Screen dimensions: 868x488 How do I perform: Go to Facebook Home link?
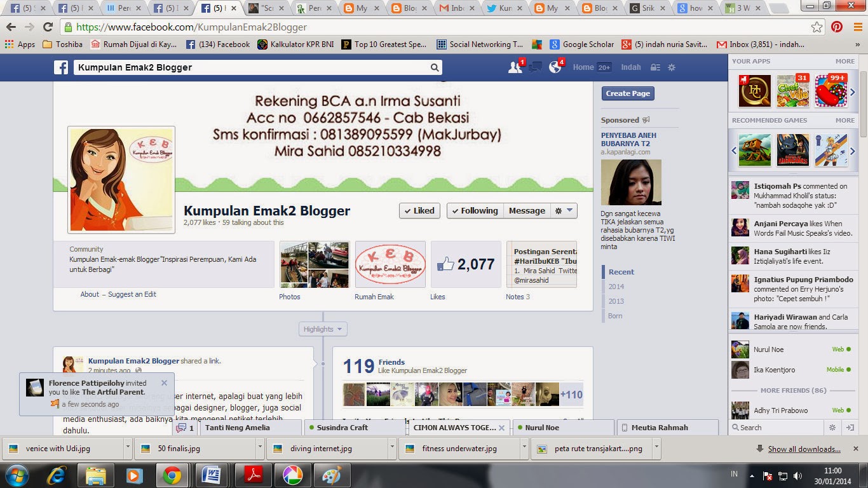pyautogui.click(x=583, y=67)
